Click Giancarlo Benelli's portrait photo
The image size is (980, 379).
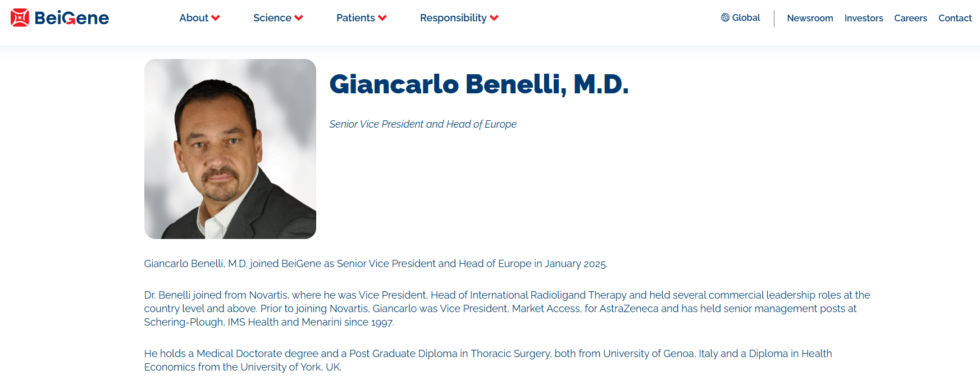tap(230, 149)
